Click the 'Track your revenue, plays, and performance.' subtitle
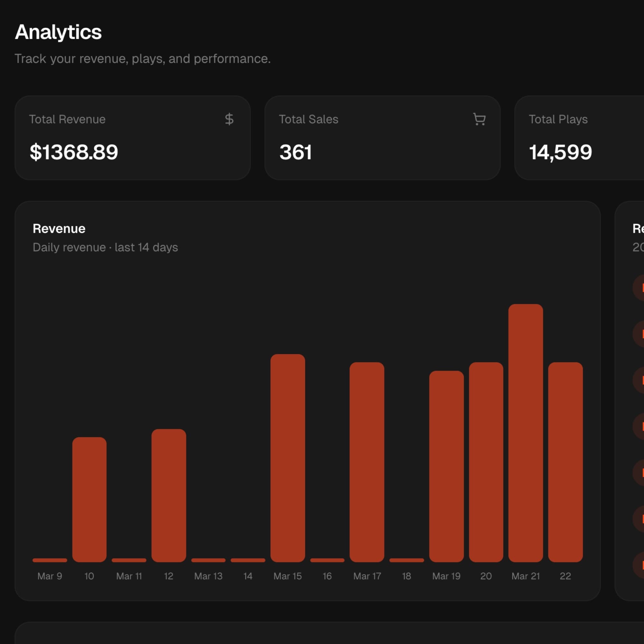The width and height of the screenshot is (644, 644). (x=143, y=59)
